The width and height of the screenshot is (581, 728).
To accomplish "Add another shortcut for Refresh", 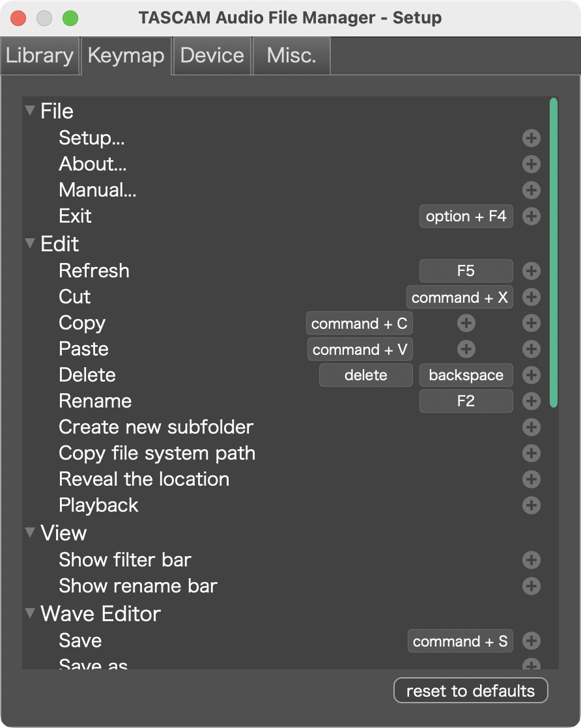I will 531,271.
